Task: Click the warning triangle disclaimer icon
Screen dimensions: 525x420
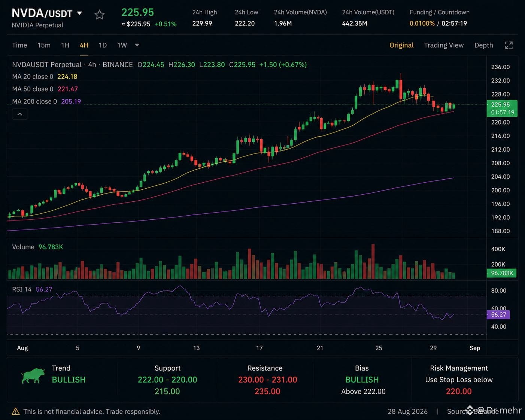Action: pyautogui.click(x=16, y=411)
